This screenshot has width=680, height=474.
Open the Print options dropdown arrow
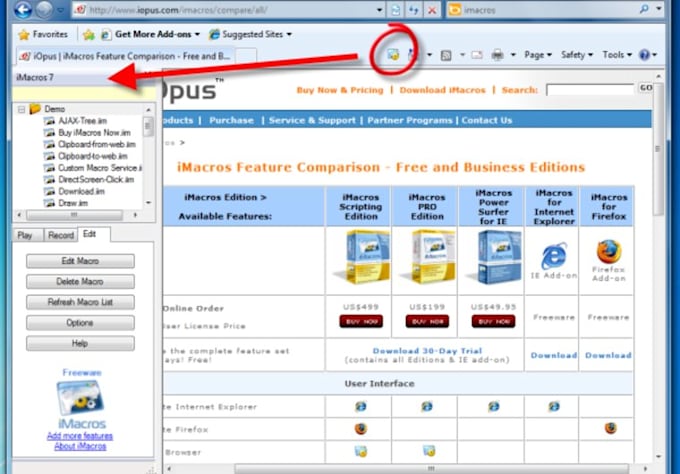point(513,55)
